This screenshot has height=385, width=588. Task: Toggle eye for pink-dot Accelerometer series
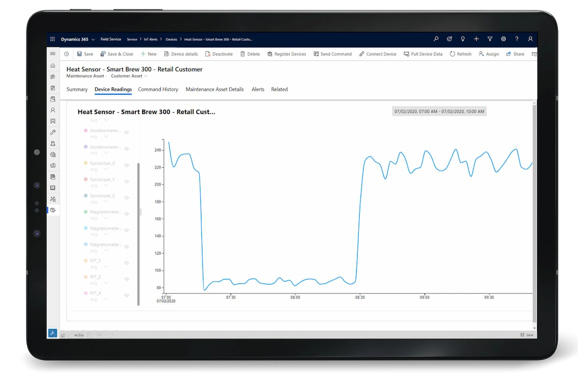[126, 133]
